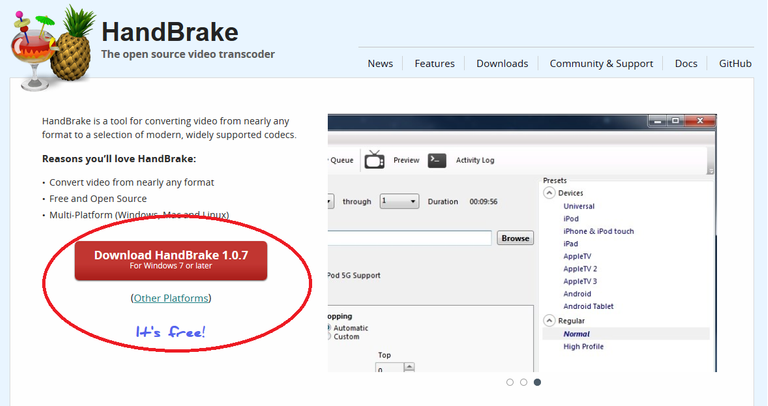Click the HandBrake cocktail and pineapple logo
The height and width of the screenshot is (406, 768).
52,48
